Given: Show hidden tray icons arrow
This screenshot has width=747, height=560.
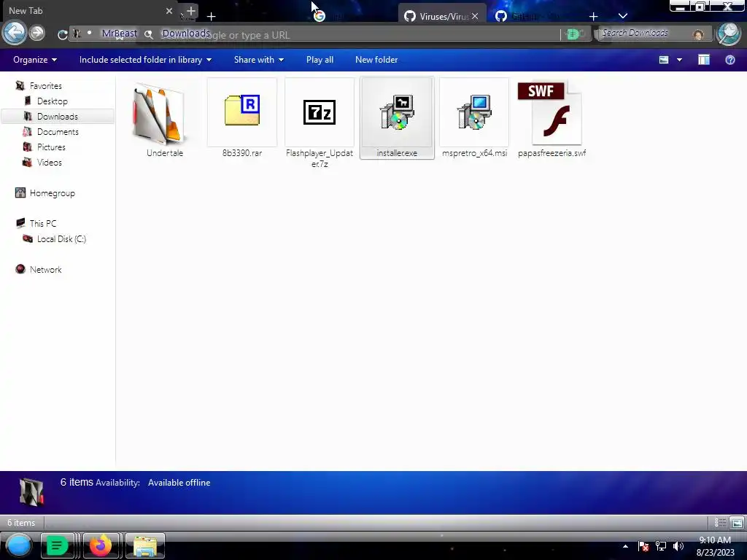Looking at the screenshot, I should 625,546.
